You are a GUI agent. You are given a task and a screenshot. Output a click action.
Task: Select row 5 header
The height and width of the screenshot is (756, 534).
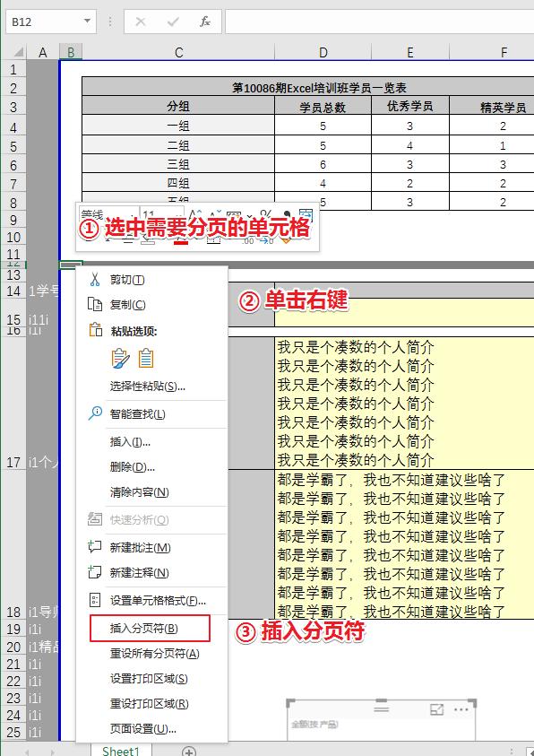(x=13, y=146)
